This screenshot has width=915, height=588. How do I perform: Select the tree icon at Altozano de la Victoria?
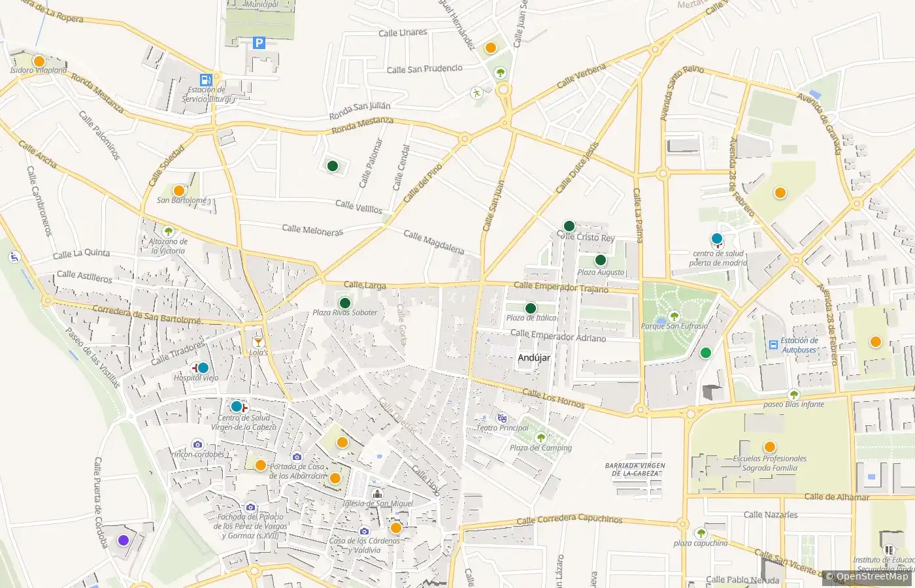coord(168,231)
